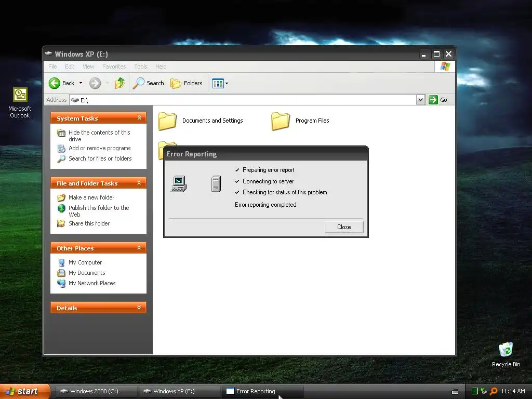Switch to Error Reporting taskbar button
Screen dimensions: 532x399
tap(263, 391)
